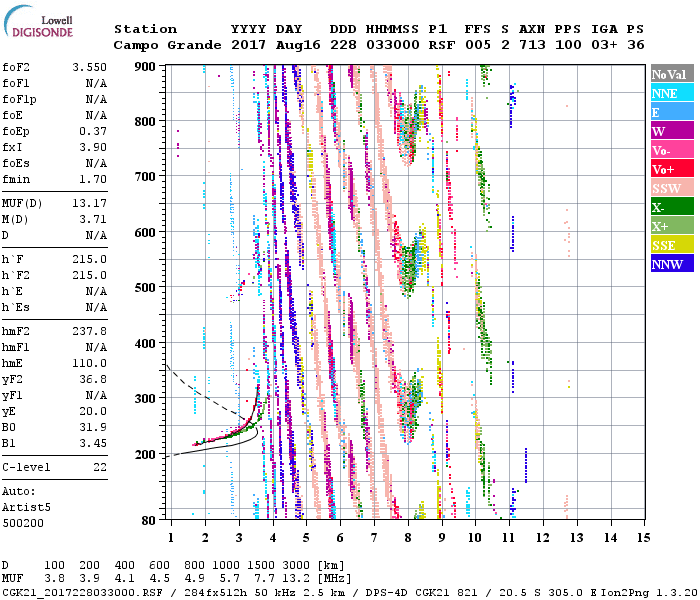Image resolution: width=700 pixels, height=600 pixels.
Task: Click the foF2 value 3.550
Action: click(89, 67)
